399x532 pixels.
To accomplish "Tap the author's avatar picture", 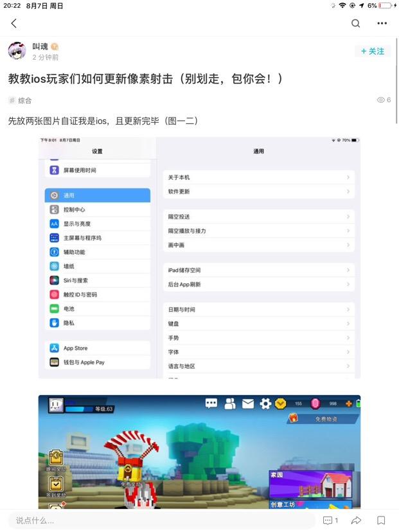I will 17,51.
